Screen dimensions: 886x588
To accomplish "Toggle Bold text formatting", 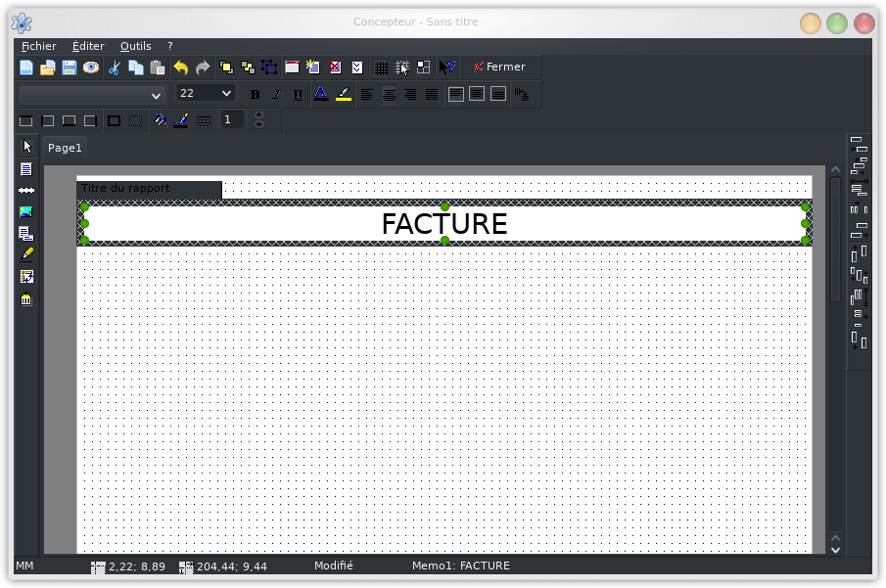I will (x=256, y=95).
